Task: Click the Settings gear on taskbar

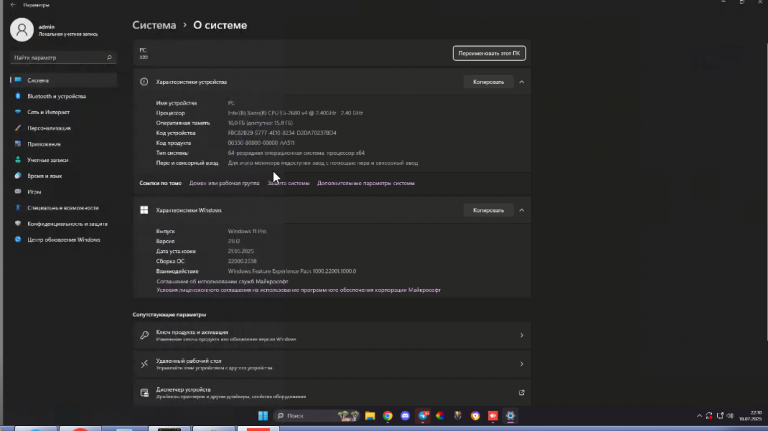Action: tap(510, 416)
